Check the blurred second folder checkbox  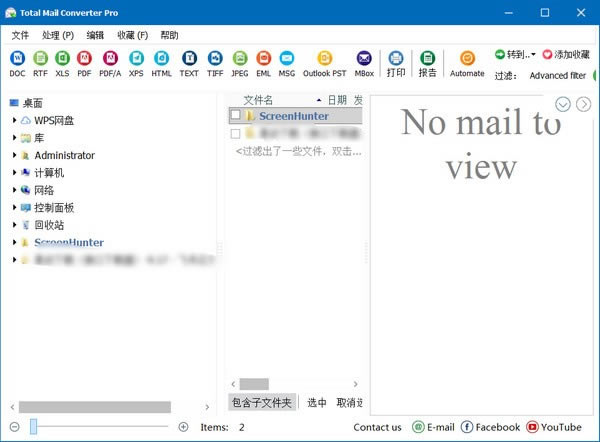coord(236,134)
